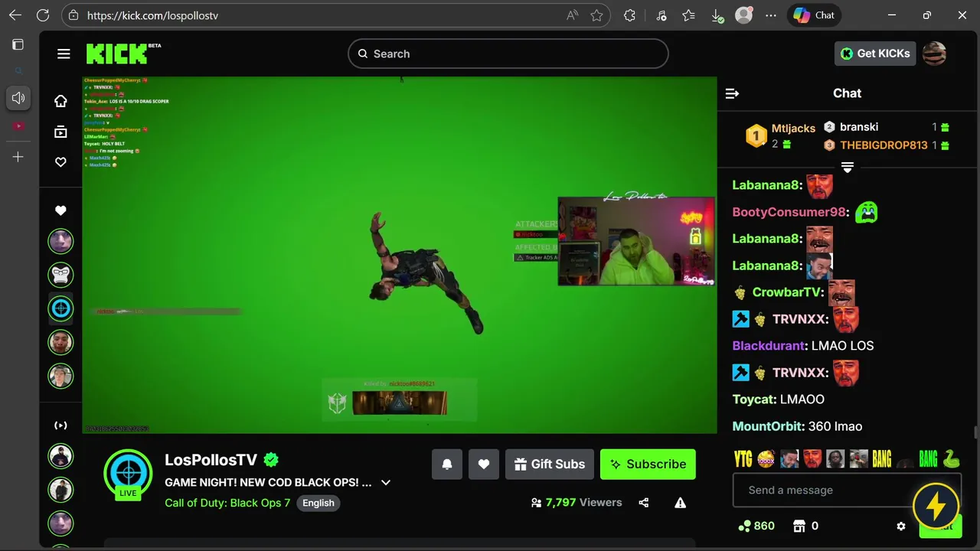Share the stream with the share icon

643,503
